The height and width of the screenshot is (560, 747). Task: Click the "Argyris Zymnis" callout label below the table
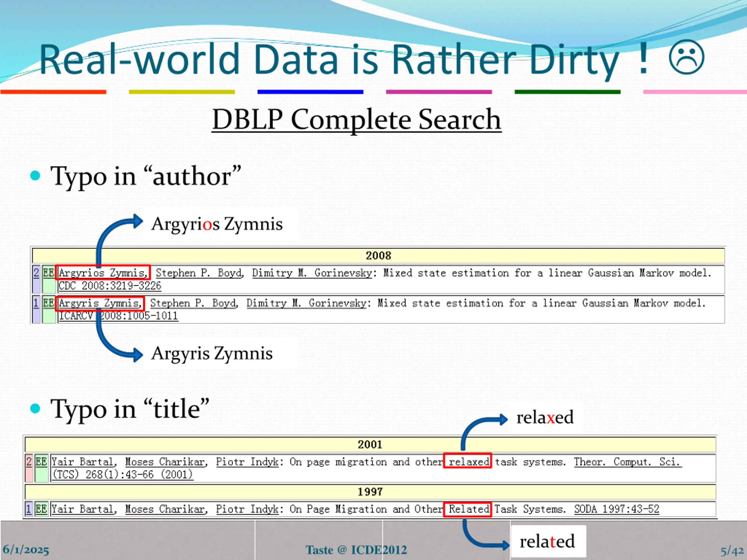[x=212, y=353]
